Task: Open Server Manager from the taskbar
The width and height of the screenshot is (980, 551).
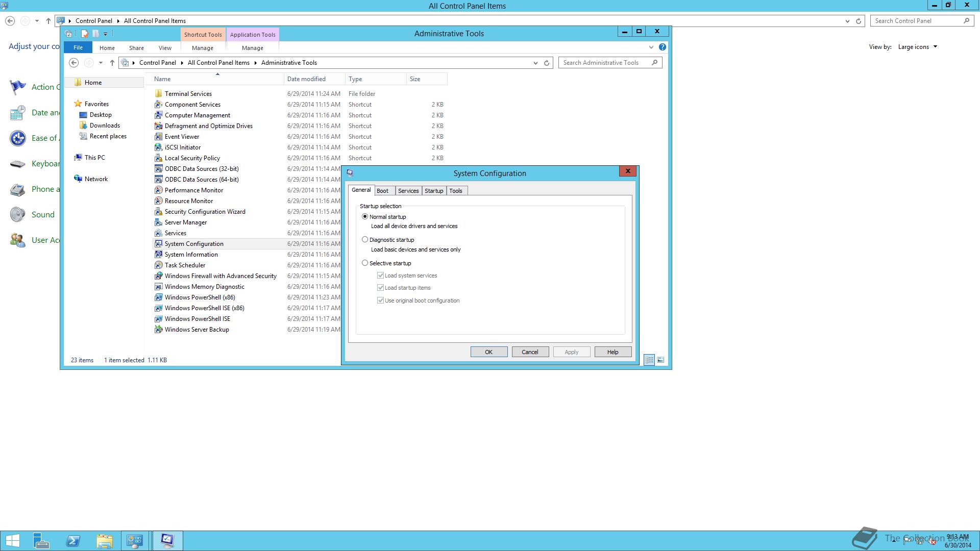Action: pyautogui.click(x=40, y=541)
